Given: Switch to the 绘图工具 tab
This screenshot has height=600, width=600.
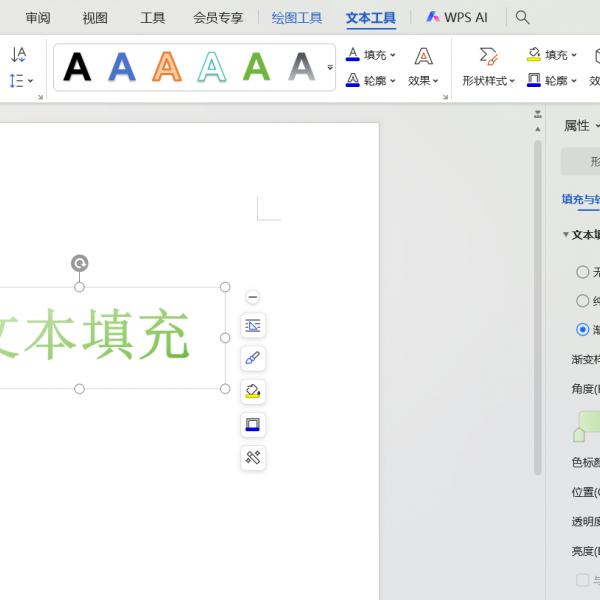Looking at the screenshot, I should click(x=297, y=18).
